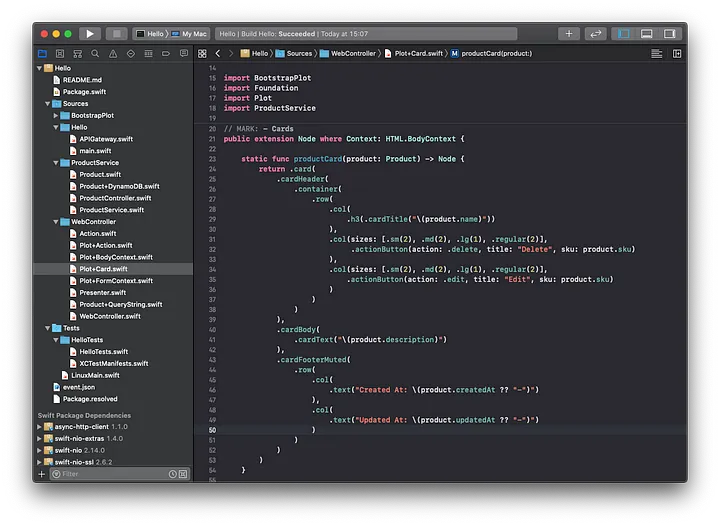Click productCard function name on line 23

click(x=318, y=159)
